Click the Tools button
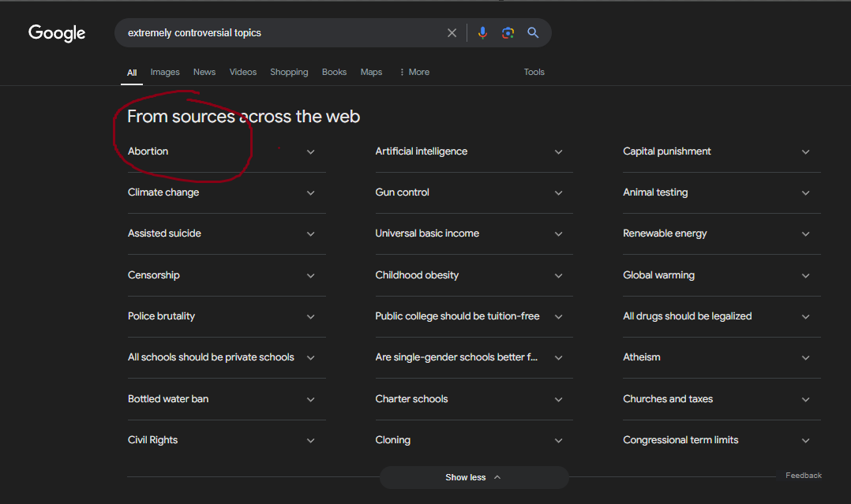The height and width of the screenshot is (504, 851). [x=534, y=72]
